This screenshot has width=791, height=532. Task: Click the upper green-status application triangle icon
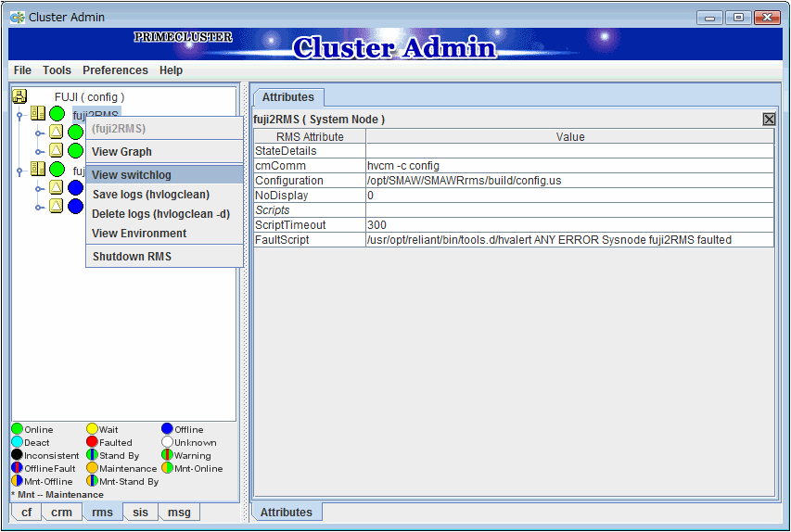click(56, 133)
